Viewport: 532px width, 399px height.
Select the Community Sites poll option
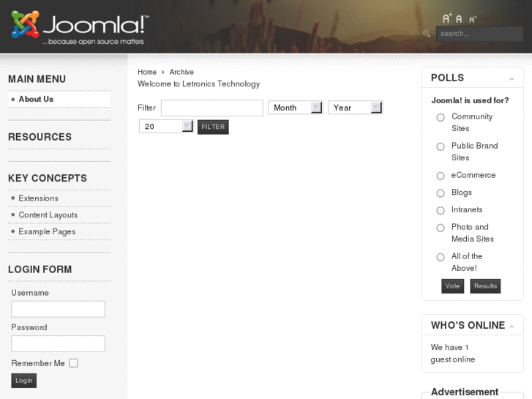[441, 117]
